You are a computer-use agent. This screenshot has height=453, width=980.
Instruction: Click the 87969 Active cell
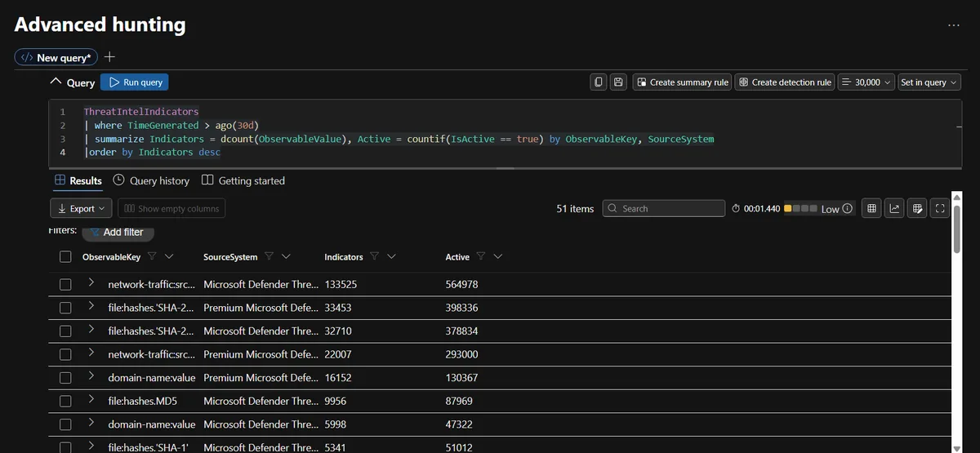(459, 402)
